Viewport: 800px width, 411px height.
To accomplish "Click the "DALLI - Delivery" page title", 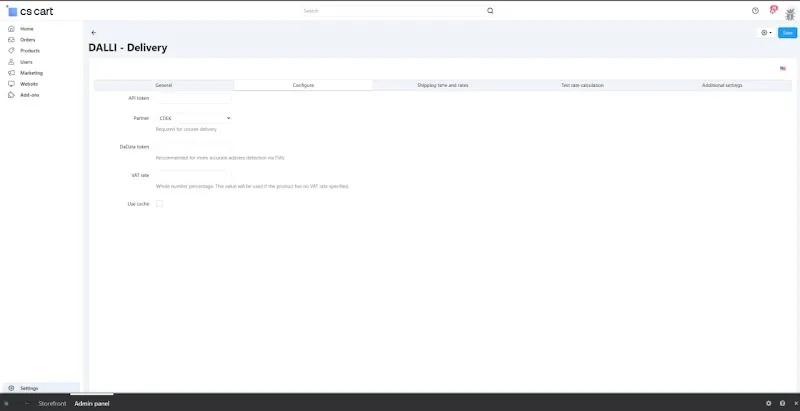I will pos(128,48).
